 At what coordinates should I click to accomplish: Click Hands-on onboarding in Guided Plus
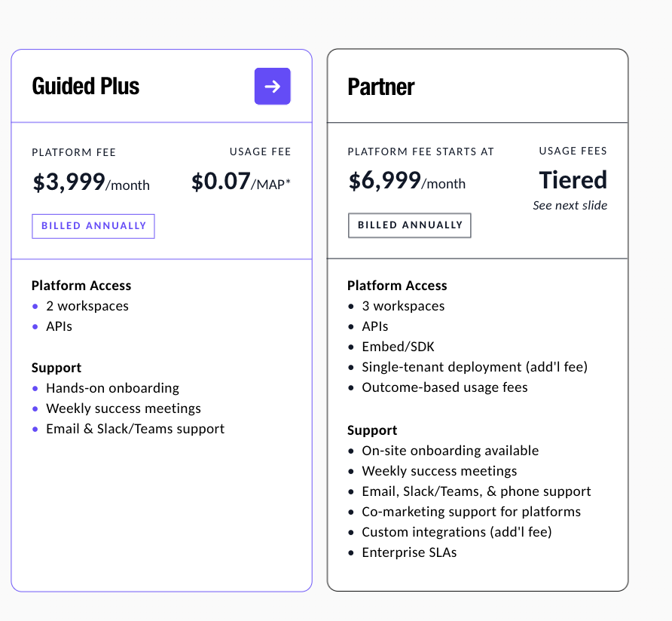[112, 388]
